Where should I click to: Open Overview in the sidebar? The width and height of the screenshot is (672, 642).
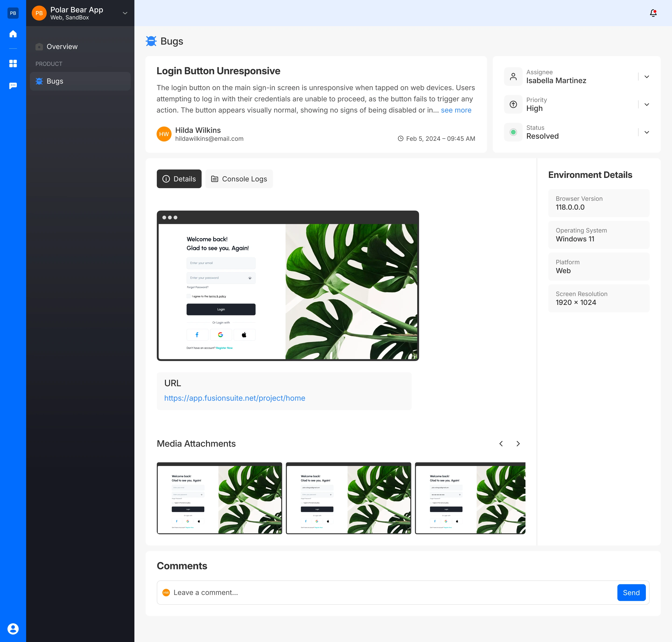80,46
